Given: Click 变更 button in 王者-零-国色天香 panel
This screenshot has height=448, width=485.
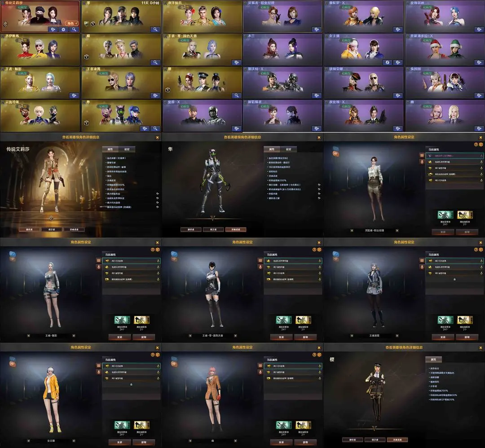Looking at the screenshot, I should pos(281,337).
